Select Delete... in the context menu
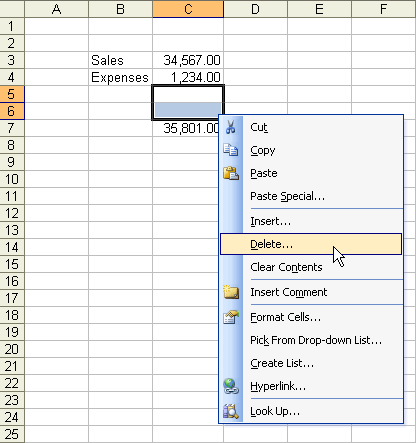416x443 pixels. coord(311,244)
